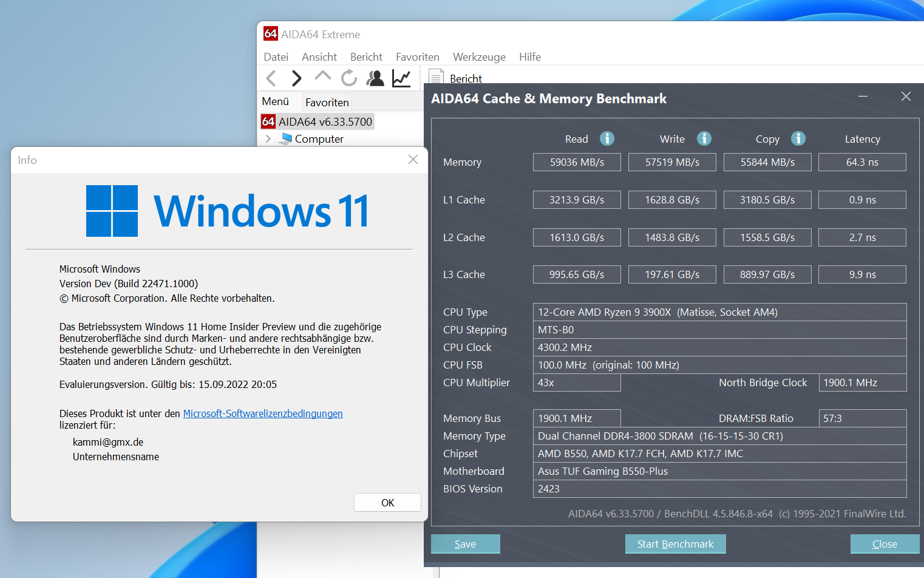Click L3 Cache Write value 197.61 GB/s
Image resolution: width=924 pixels, height=578 pixels.
(672, 274)
